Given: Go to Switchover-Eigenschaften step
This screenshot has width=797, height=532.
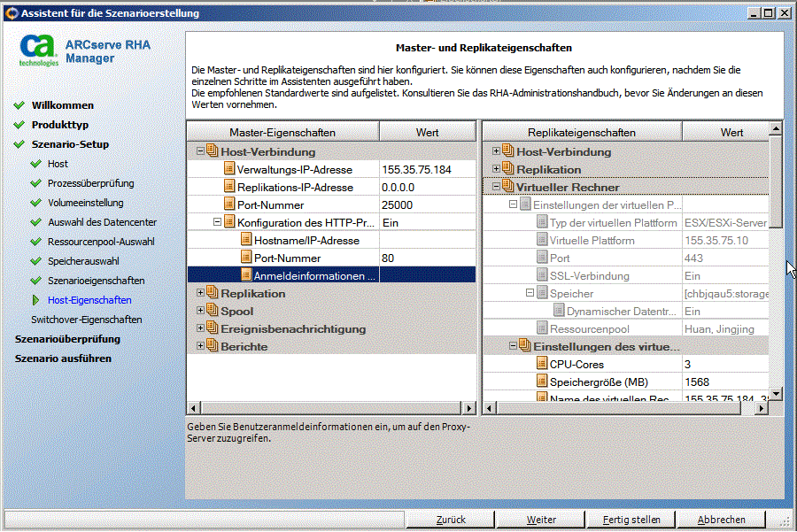Looking at the screenshot, I should click(x=86, y=320).
